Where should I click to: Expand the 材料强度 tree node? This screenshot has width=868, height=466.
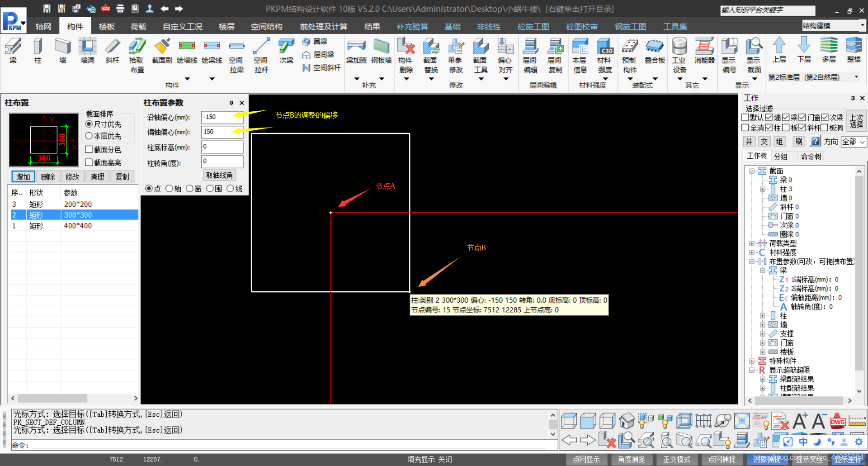[751, 252]
